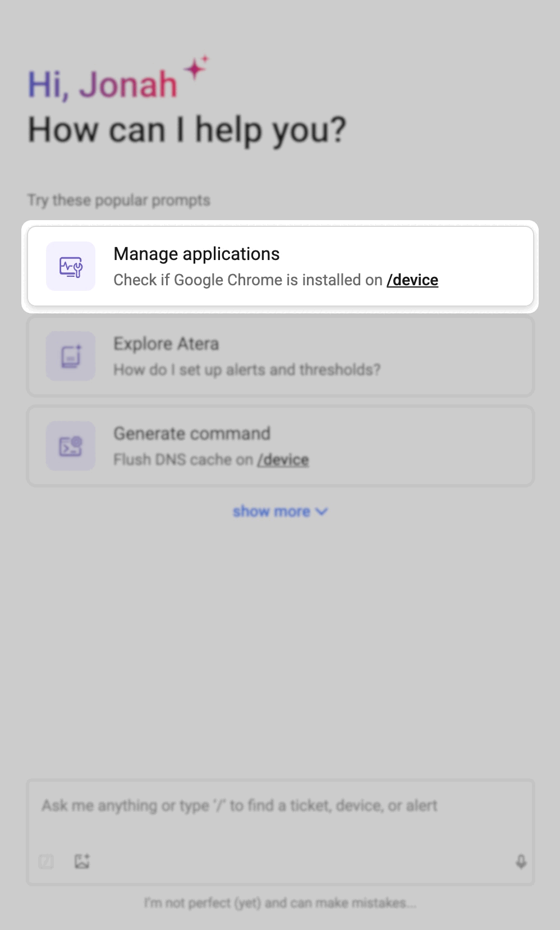Click the slash command icon in input box
The image size is (560, 930).
(x=47, y=861)
